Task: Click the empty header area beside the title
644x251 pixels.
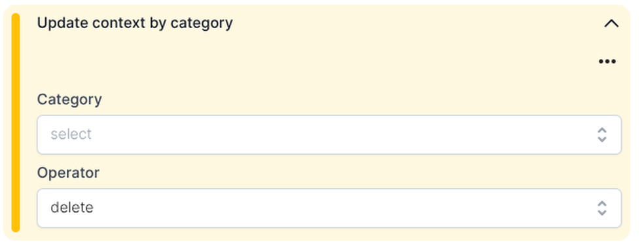Action: pos(411,24)
